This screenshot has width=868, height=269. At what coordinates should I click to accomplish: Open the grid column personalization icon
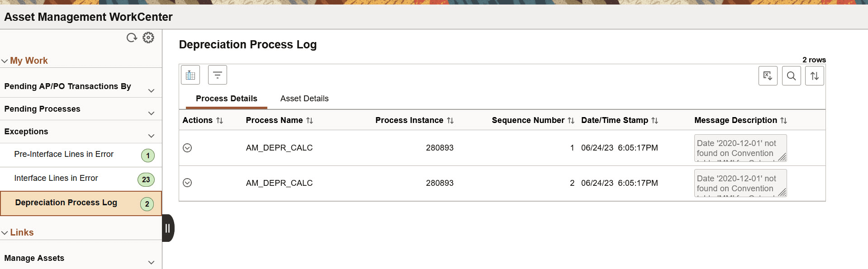[x=190, y=75]
